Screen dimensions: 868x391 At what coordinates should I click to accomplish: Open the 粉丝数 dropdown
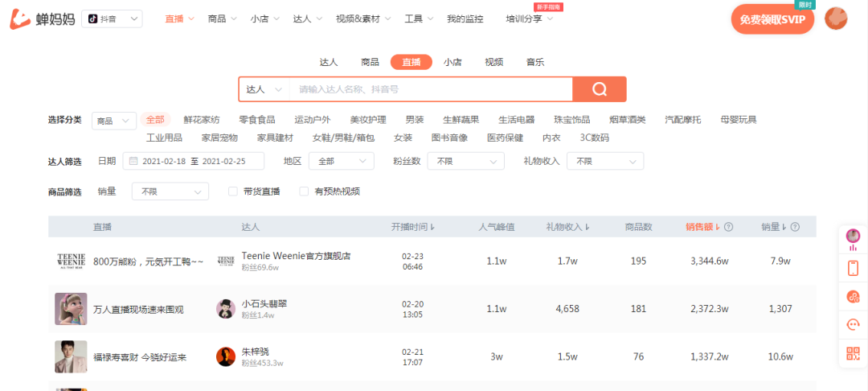coord(466,161)
